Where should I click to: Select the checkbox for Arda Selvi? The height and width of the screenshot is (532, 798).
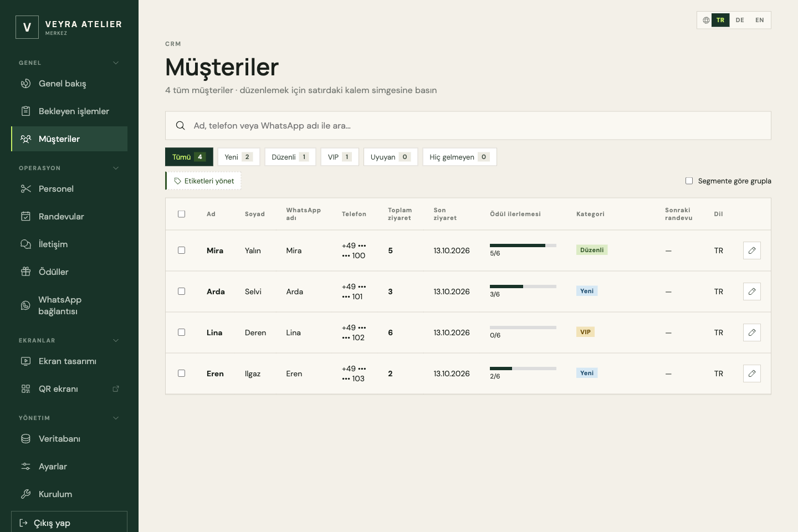181,291
